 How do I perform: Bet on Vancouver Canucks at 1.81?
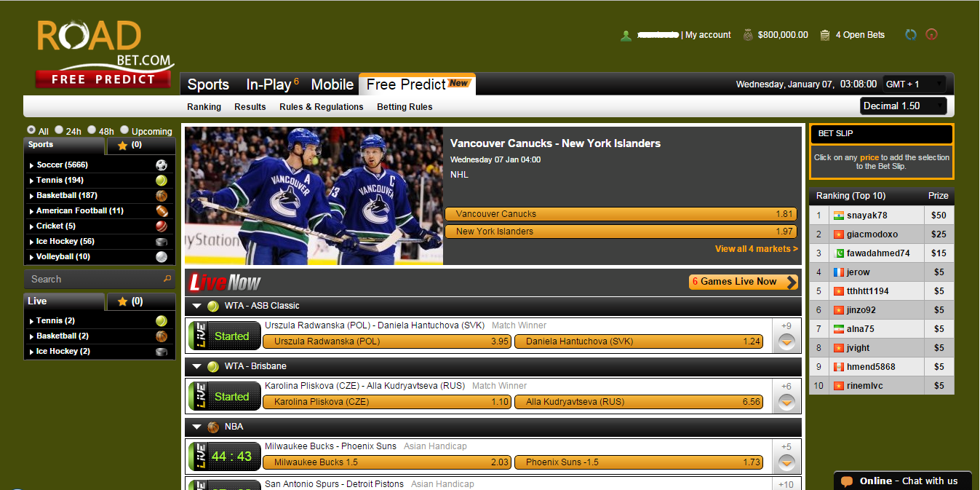click(x=621, y=214)
